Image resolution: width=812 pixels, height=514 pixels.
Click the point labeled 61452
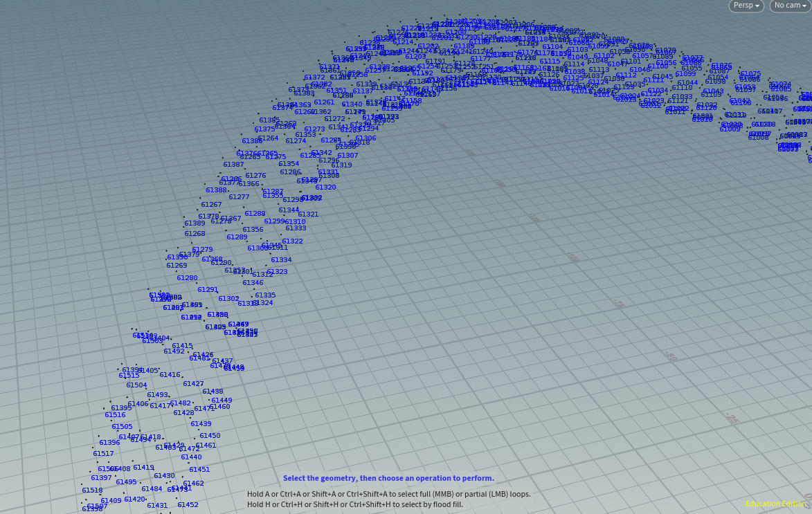188,505
